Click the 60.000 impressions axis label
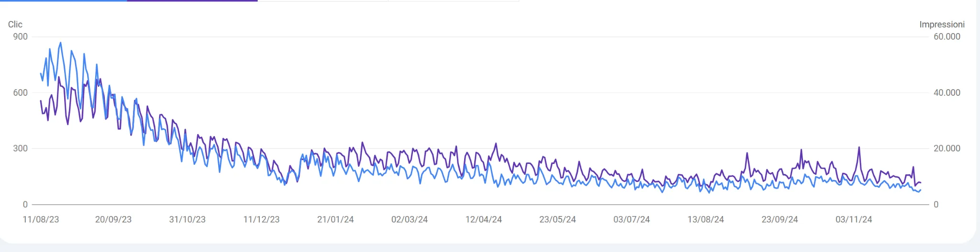This screenshot has width=980, height=252. pos(947,37)
